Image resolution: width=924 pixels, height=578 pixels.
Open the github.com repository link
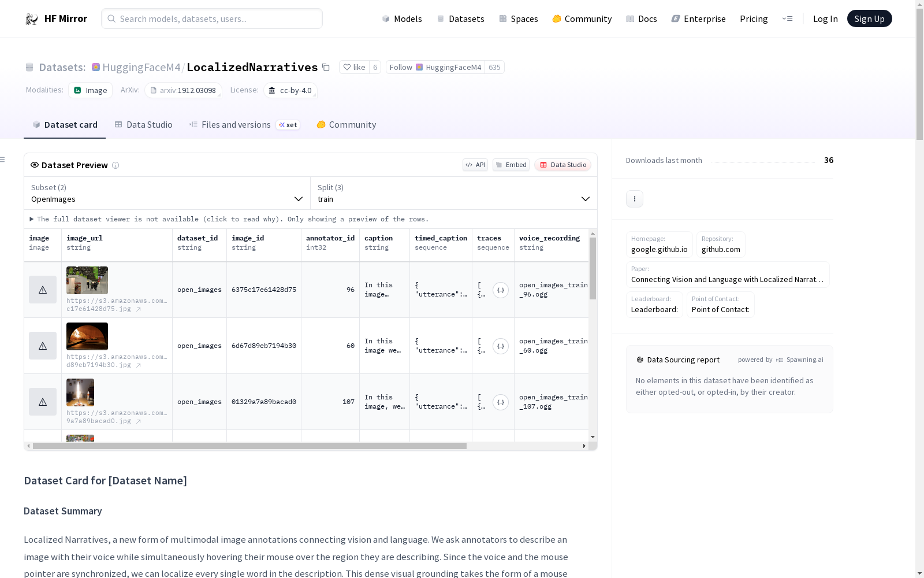tap(721, 244)
